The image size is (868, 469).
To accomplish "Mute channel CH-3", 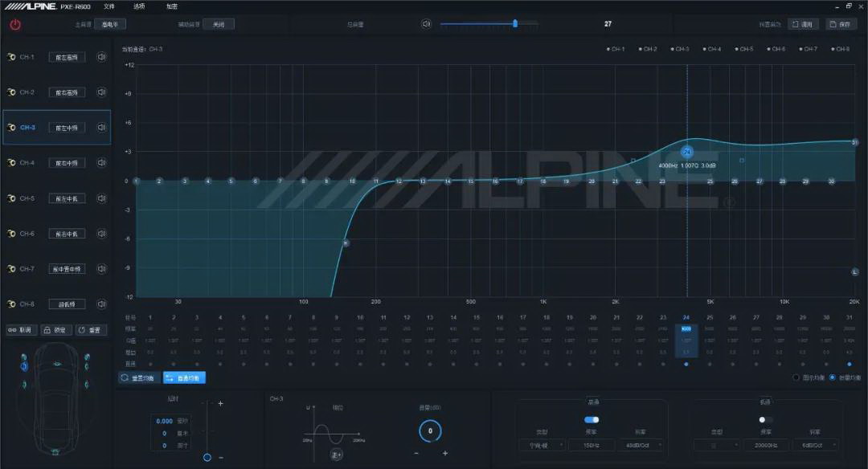I will click(x=101, y=127).
